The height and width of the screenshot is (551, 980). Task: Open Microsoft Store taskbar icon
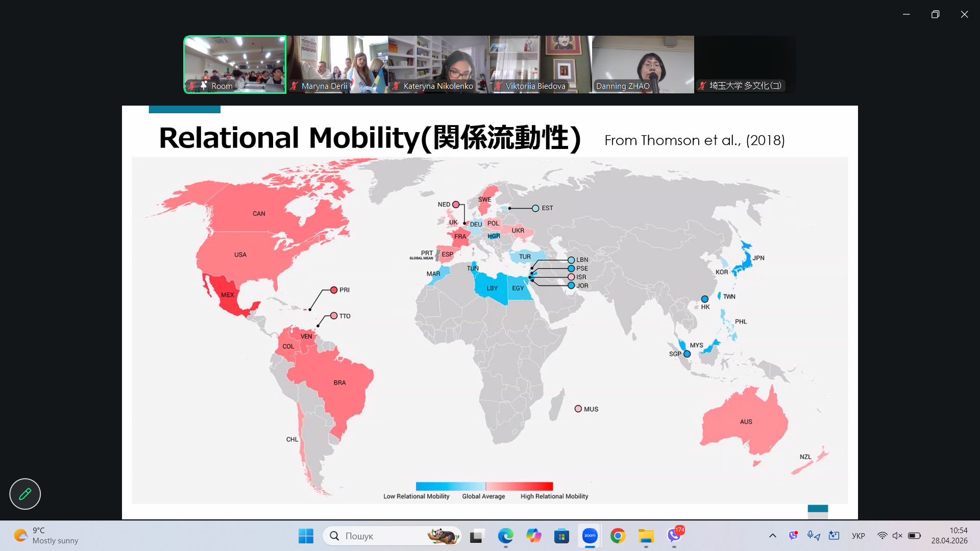pos(561,536)
